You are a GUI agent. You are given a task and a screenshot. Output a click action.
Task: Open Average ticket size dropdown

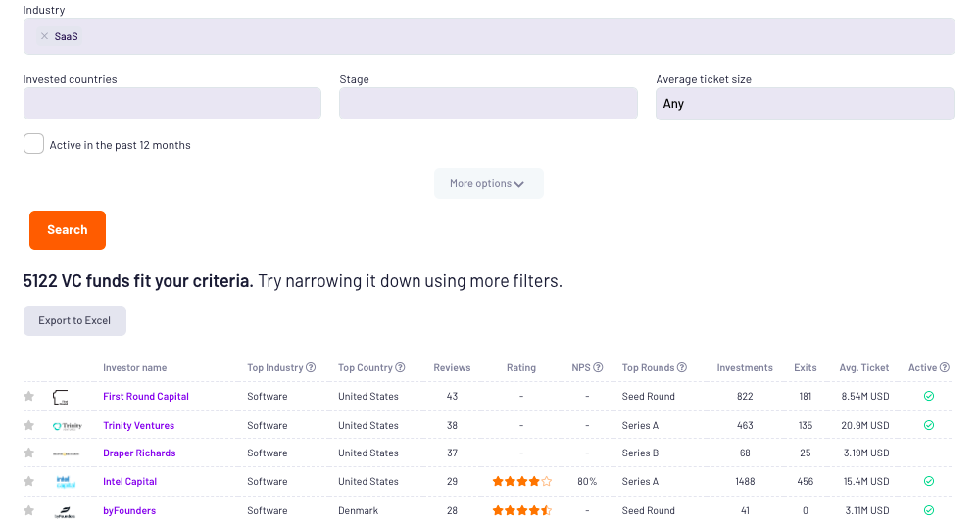(x=805, y=104)
